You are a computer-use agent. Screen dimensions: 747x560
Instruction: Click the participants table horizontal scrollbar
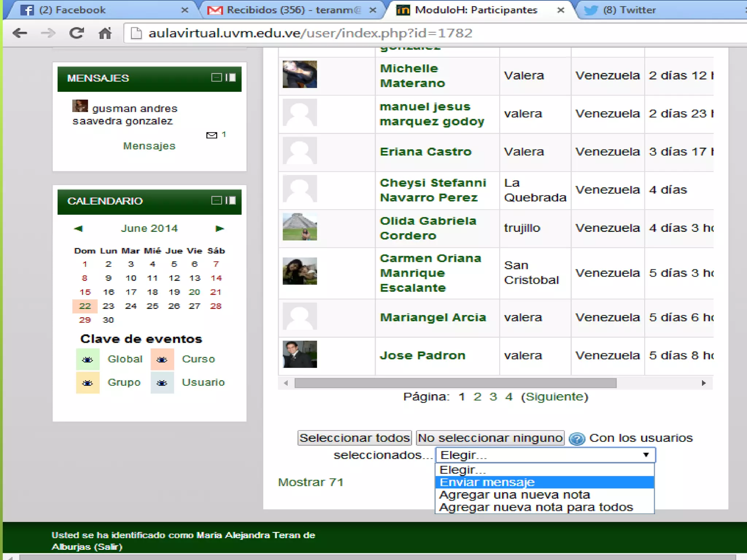(455, 383)
